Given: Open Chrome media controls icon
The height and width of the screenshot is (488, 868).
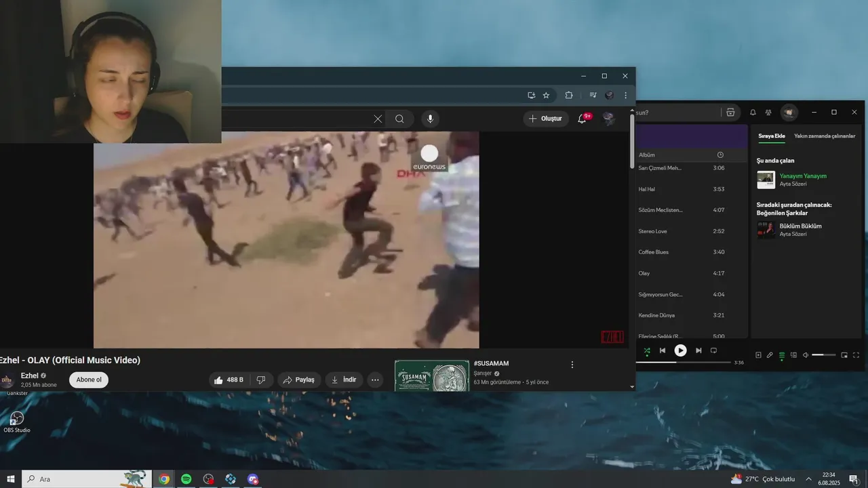Looking at the screenshot, I should [x=593, y=96].
